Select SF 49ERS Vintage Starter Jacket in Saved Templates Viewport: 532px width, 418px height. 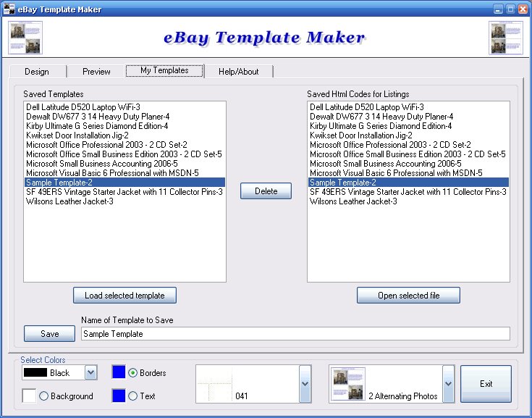click(124, 192)
